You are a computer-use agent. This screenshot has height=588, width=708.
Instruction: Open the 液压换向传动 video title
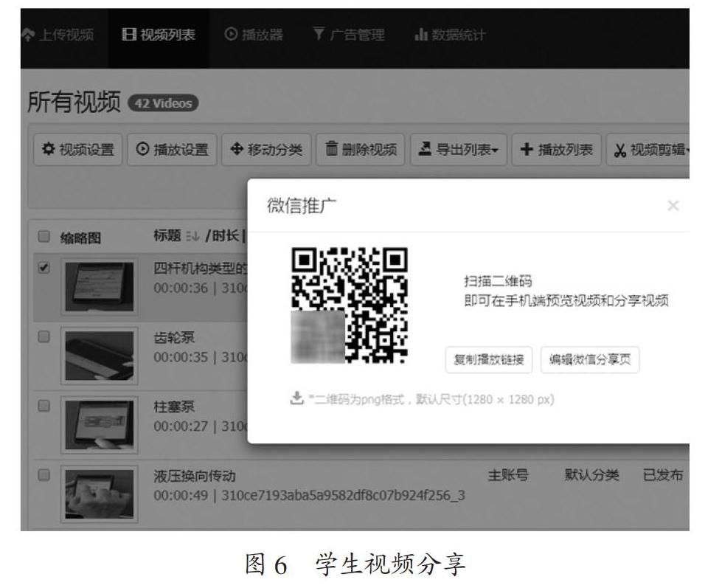(195, 476)
